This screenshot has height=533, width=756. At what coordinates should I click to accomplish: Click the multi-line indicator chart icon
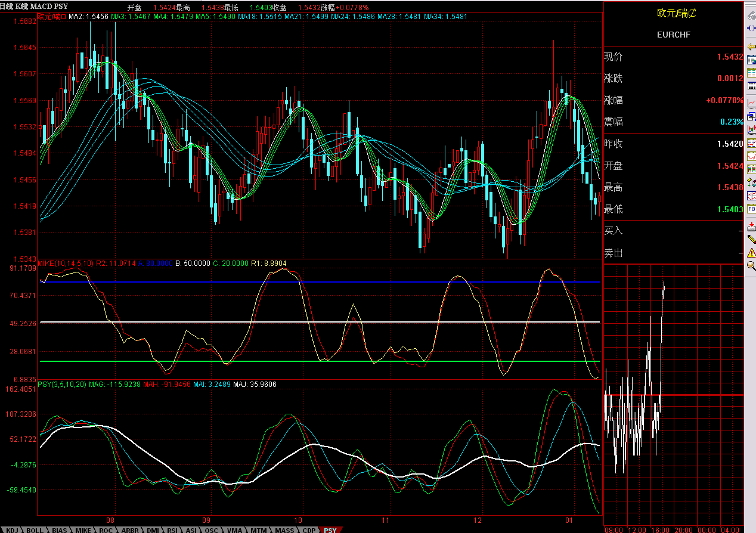pos(752,142)
